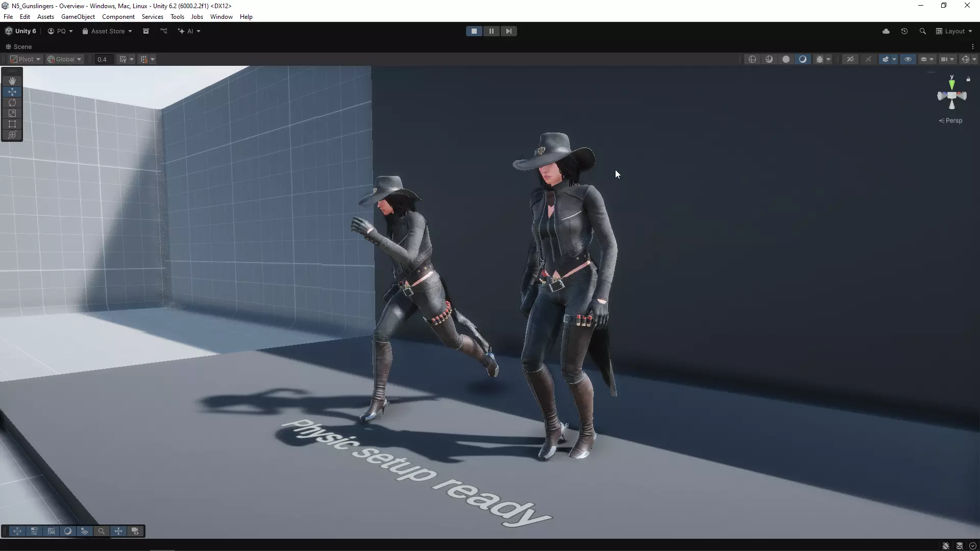Open Unity Cloud icon
The height and width of the screenshot is (551, 980).
coord(886,31)
